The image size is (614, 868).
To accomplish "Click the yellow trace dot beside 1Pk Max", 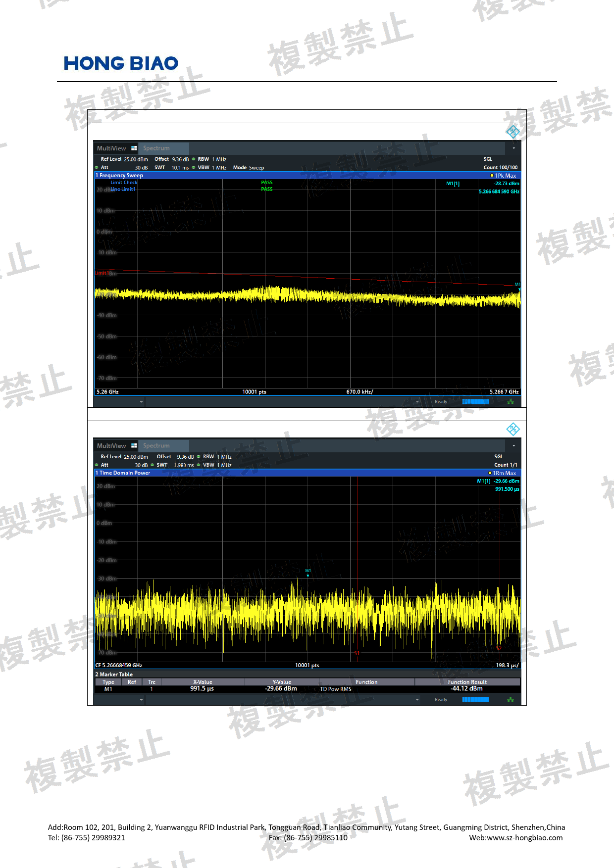I will click(x=492, y=176).
